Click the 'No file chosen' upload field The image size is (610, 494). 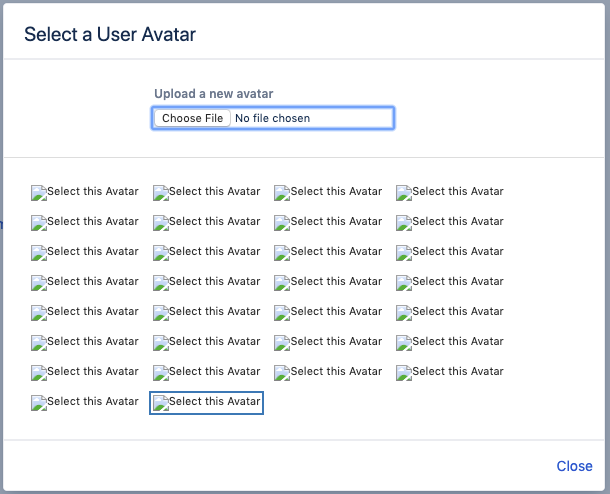[x=273, y=118]
